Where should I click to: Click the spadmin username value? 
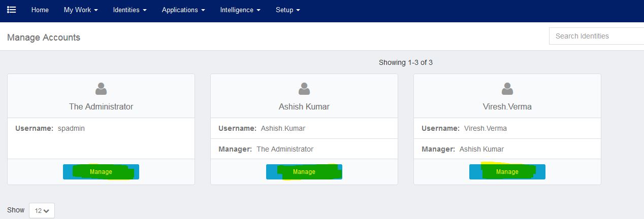click(x=71, y=128)
